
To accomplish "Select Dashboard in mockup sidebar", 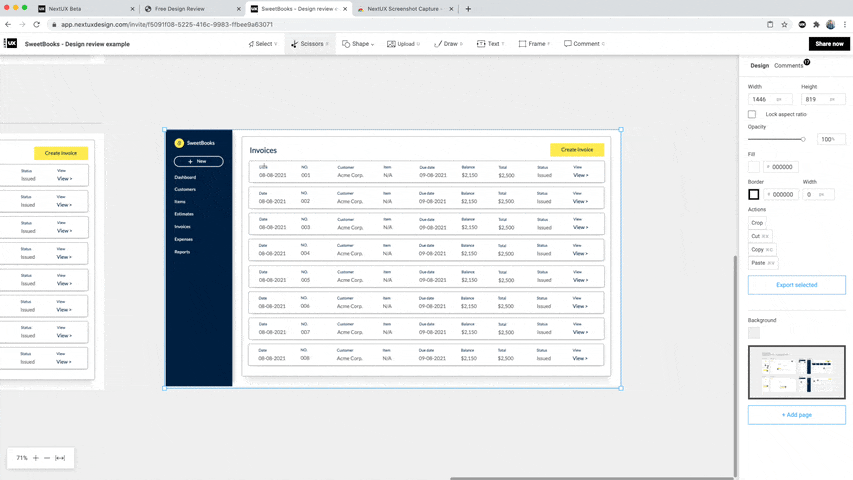I will [x=185, y=177].
